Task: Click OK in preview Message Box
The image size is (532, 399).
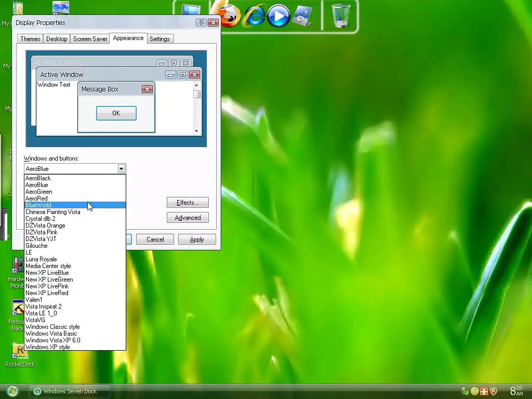Action: coord(116,113)
